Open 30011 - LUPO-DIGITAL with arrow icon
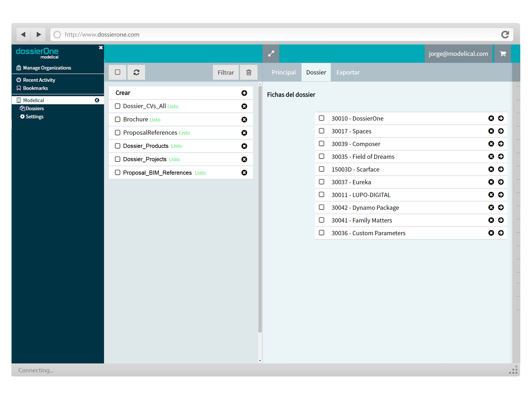This screenshot has height=398, width=532. click(501, 195)
